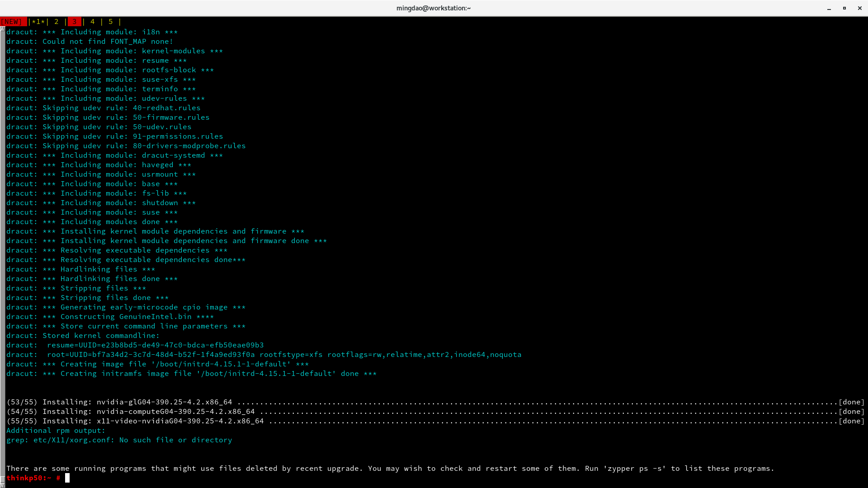Click the '80-drivers-modprobe.rules' line

(x=126, y=146)
